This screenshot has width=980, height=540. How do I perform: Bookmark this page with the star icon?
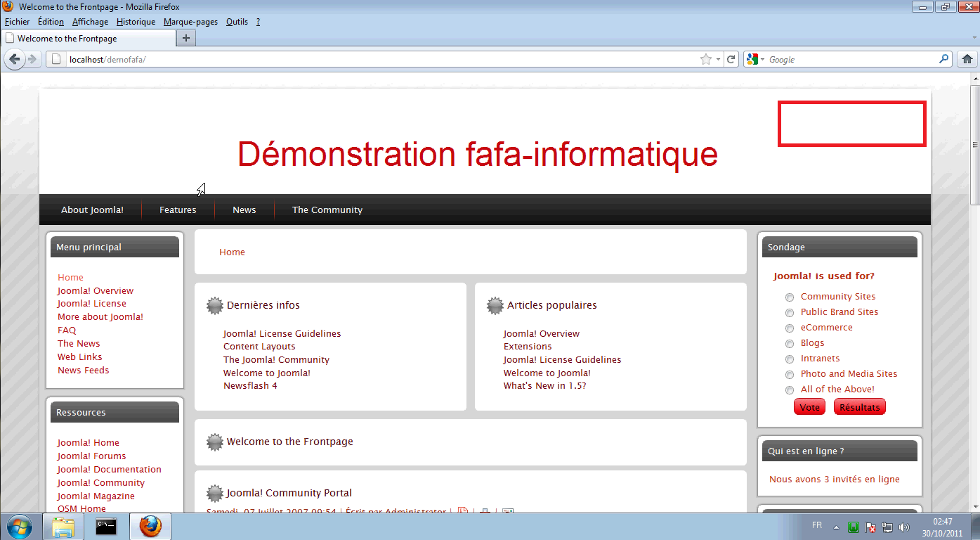pyautogui.click(x=705, y=60)
